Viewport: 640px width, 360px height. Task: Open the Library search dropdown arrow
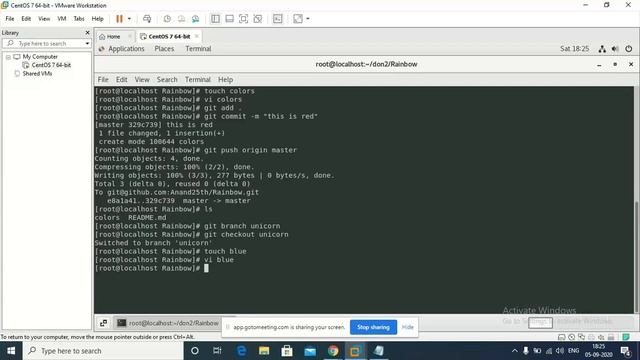87,43
